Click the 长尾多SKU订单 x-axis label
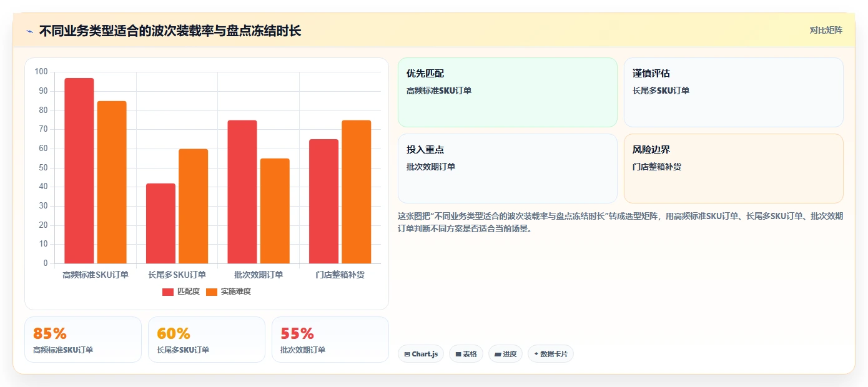 (177, 275)
